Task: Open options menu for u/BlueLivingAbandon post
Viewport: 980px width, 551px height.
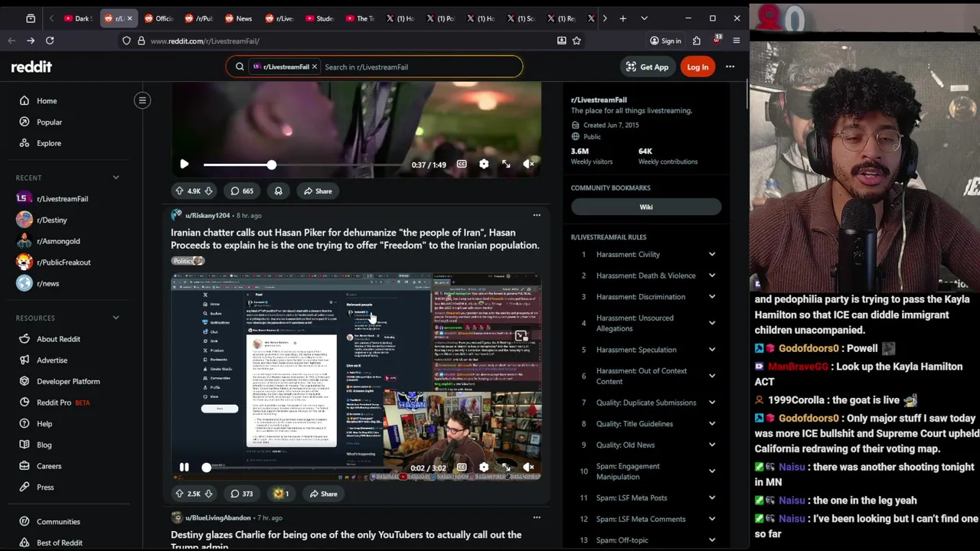Action: pyautogui.click(x=537, y=517)
